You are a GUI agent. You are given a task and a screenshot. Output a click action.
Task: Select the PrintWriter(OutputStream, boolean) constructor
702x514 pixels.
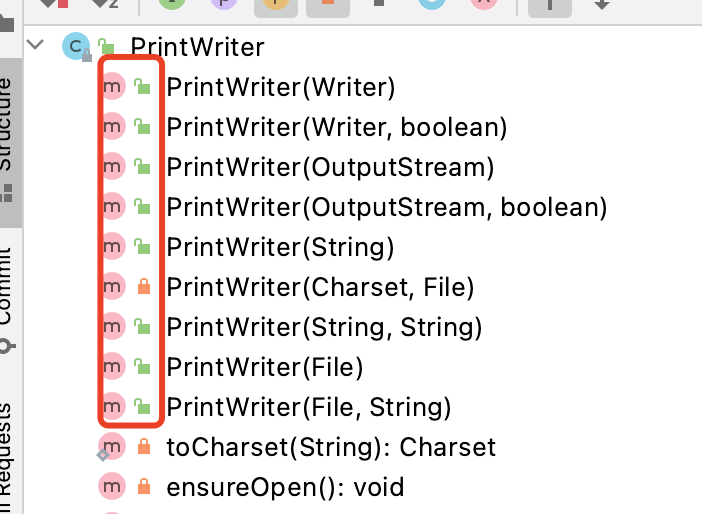pos(387,207)
